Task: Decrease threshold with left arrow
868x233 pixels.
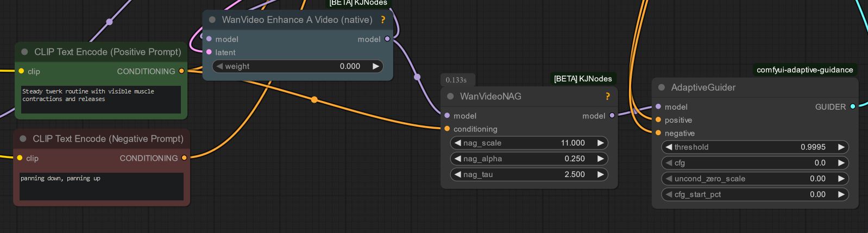Action: coord(669,147)
